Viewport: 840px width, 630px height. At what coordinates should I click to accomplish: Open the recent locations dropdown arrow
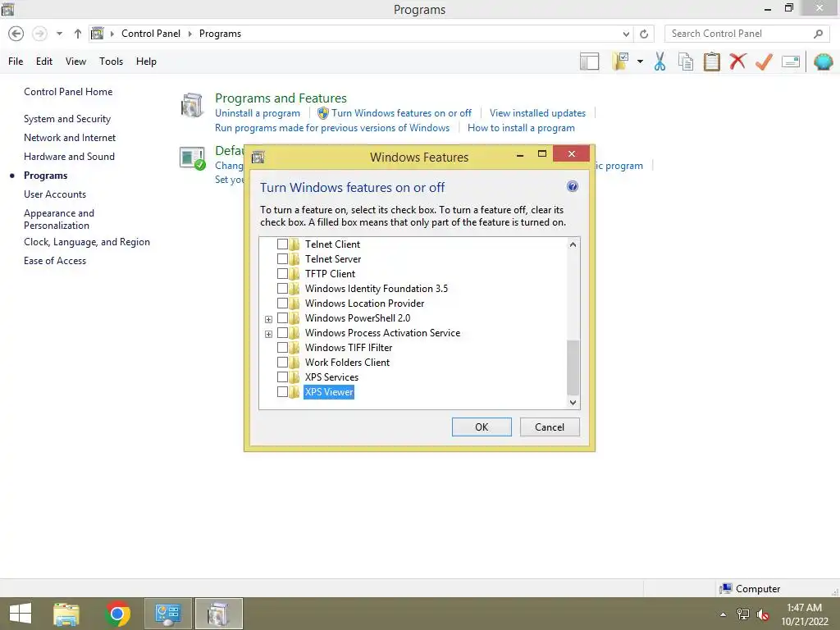tap(59, 34)
